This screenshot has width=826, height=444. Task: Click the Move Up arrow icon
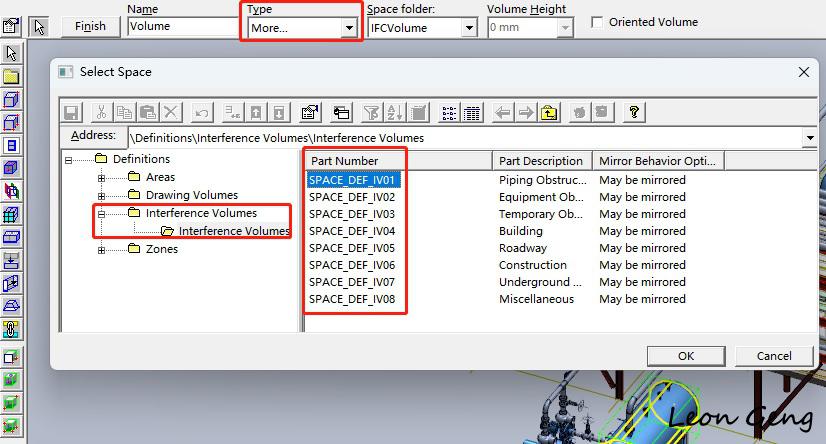click(x=256, y=113)
